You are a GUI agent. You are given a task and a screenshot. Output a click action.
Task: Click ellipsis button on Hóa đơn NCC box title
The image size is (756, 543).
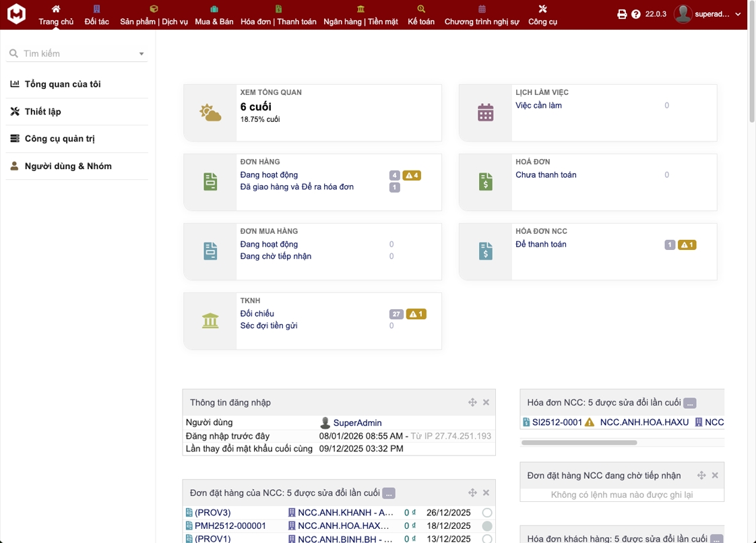[x=689, y=403]
